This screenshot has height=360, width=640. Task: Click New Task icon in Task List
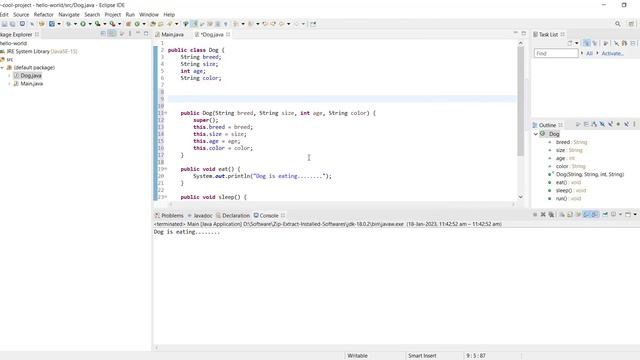[x=570, y=43]
